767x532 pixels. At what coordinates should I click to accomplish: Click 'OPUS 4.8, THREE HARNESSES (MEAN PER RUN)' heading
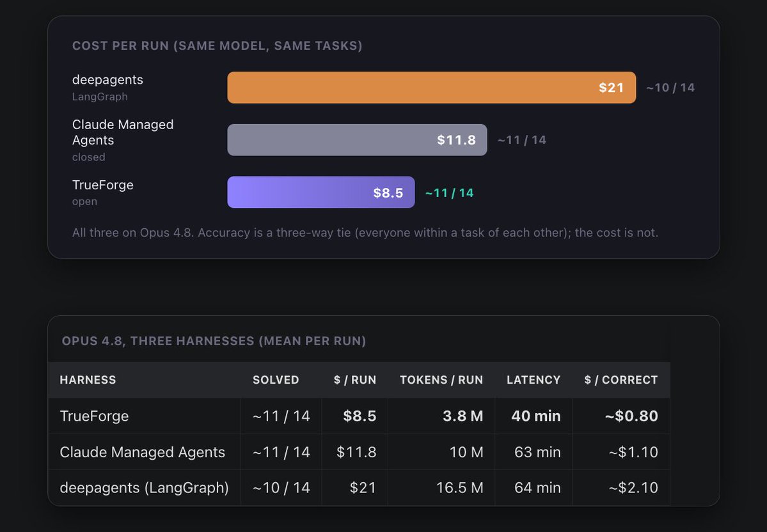[x=214, y=341]
